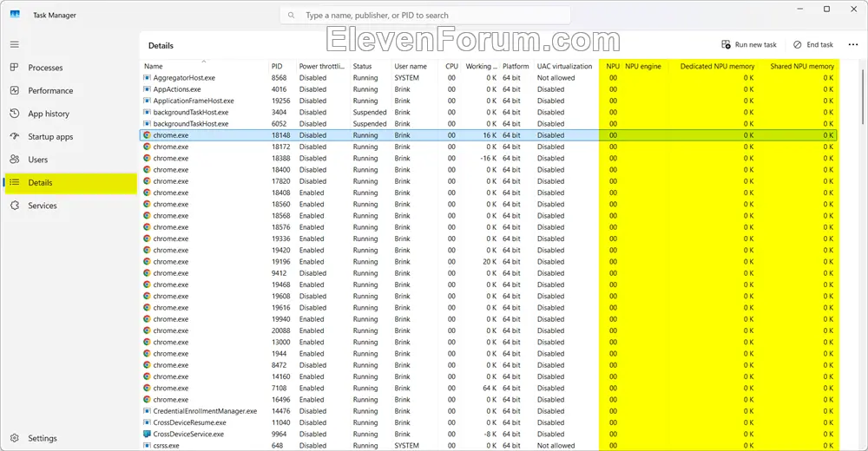Click PID cell 14160

(x=280, y=377)
